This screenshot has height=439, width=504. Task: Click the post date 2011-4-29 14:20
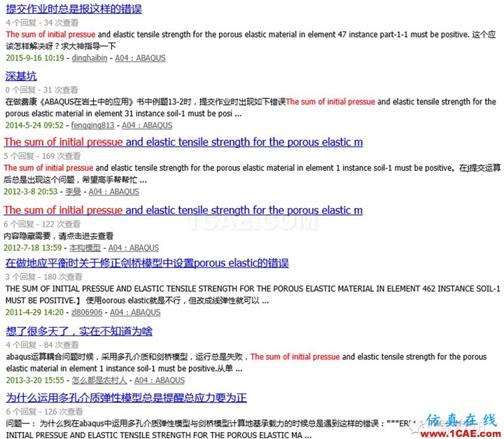point(34,312)
